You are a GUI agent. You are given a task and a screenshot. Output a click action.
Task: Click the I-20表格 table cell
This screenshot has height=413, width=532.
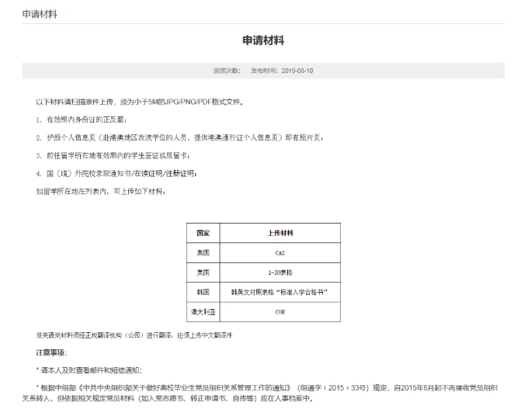(280, 272)
